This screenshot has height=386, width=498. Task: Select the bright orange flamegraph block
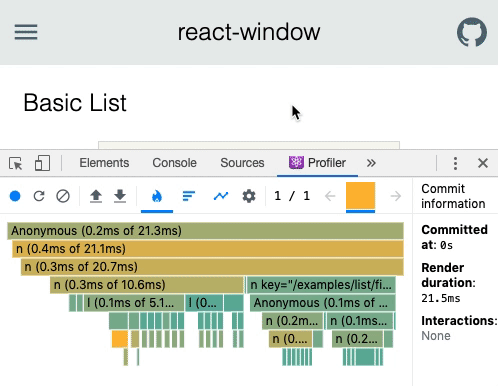[x=120, y=339]
